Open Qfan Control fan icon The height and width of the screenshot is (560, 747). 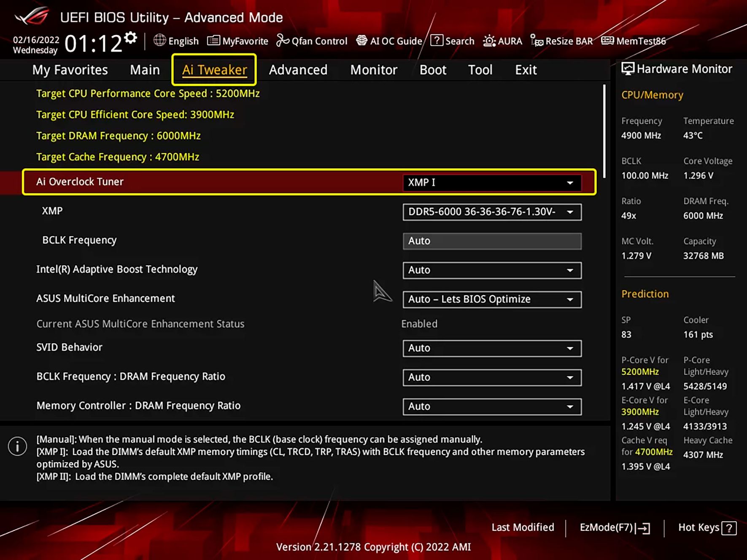tap(283, 40)
